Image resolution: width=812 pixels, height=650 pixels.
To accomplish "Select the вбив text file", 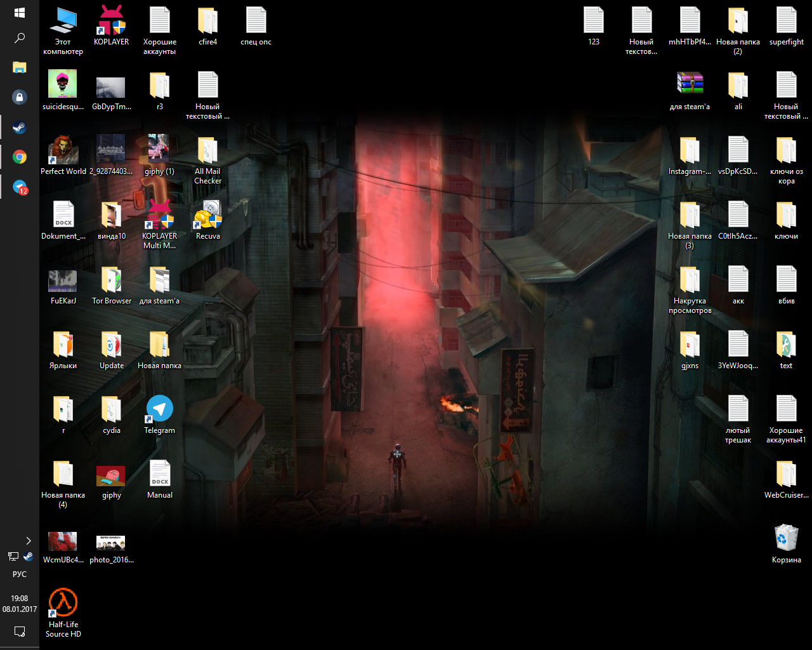I will click(787, 285).
